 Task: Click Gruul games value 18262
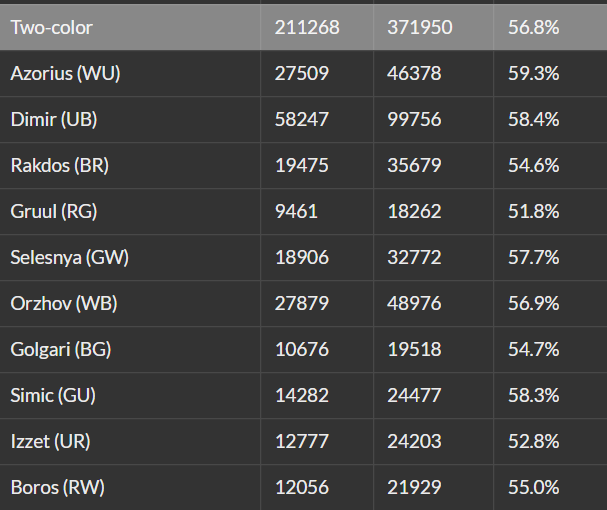click(414, 211)
